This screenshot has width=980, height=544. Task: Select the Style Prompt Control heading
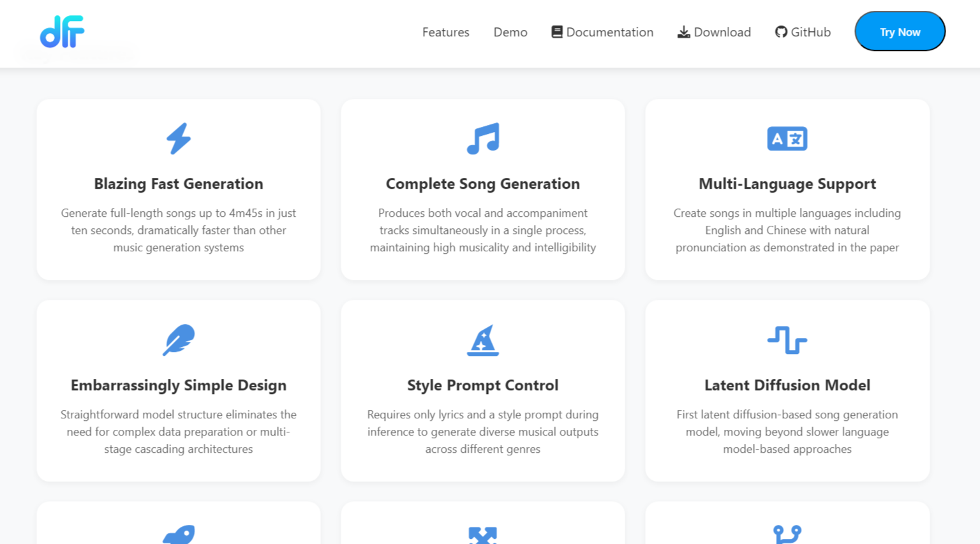coord(483,385)
